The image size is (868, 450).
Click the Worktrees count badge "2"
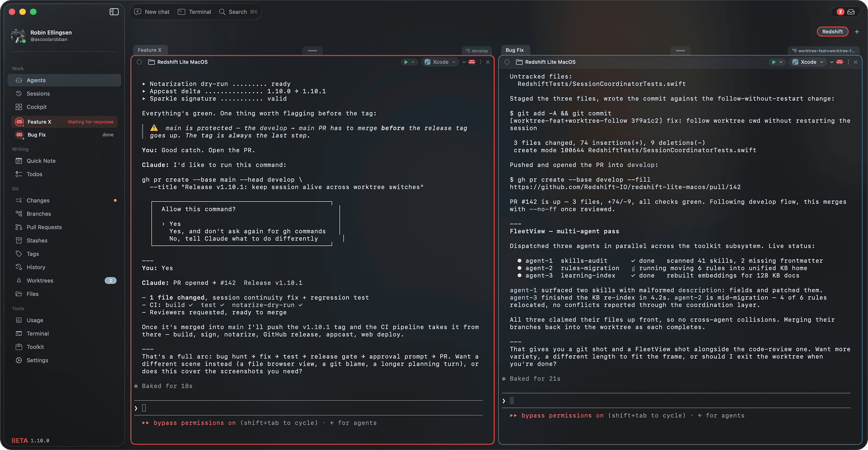(x=111, y=281)
